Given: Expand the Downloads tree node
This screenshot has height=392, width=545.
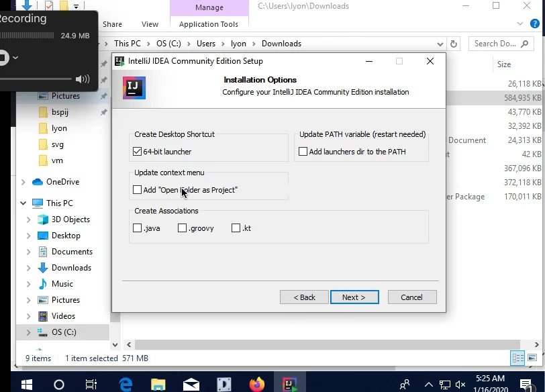Looking at the screenshot, I should tap(28, 268).
